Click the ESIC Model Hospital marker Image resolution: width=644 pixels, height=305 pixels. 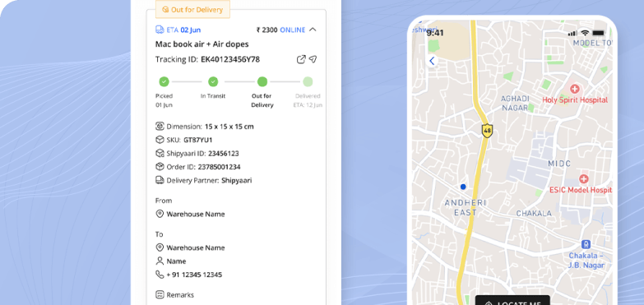[x=583, y=179]
